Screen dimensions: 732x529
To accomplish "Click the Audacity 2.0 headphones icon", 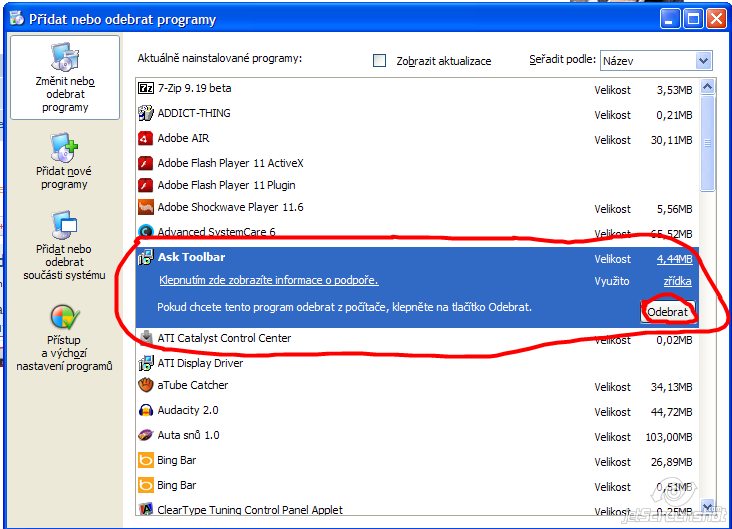I will [x=146, y=410].
